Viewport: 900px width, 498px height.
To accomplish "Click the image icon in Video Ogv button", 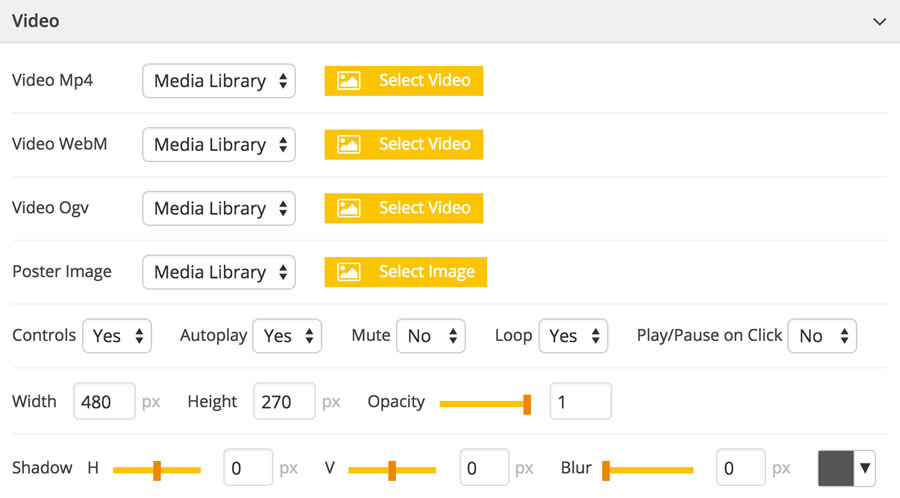I will (348, 208).
